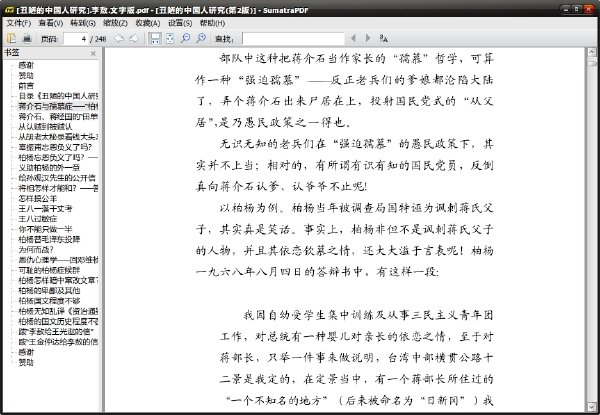Click the Zoom In magnifier icon
Screen dimensions: 600x415
click(x=201, y=38)
